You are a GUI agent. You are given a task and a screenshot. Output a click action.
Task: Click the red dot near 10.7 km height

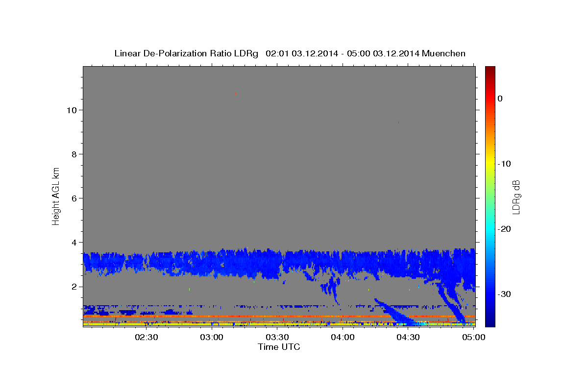pyautogui.click(x=236, y=94)
